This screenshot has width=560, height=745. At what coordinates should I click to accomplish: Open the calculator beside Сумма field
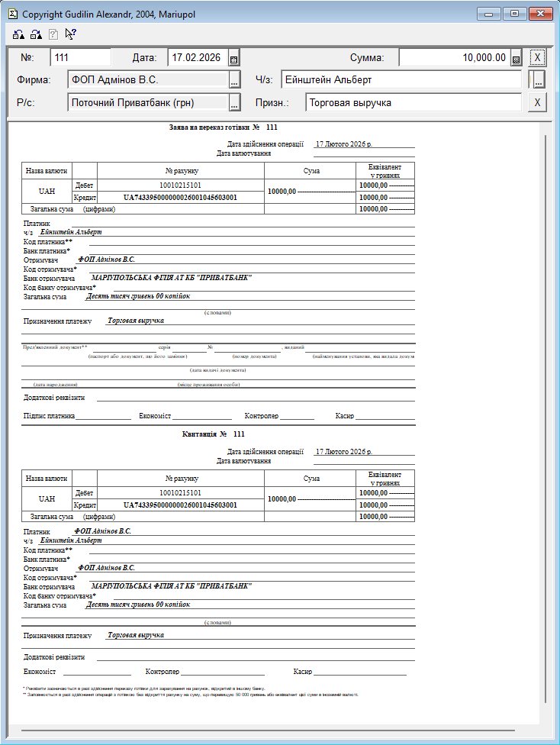[x=516, y=58]
